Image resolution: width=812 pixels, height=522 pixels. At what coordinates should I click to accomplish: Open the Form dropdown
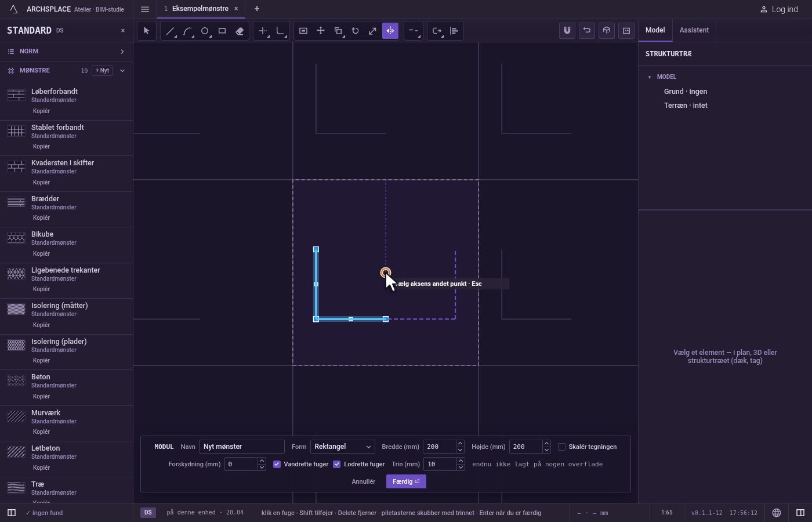point(343,447)
